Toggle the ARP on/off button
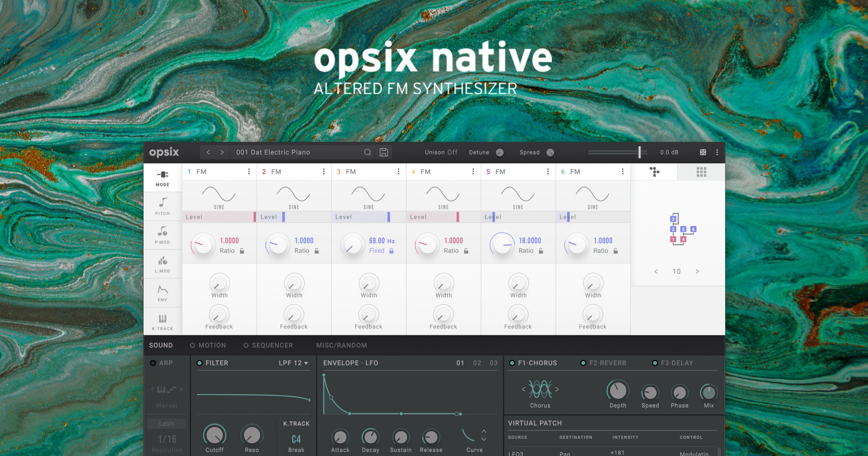 click(156, 362)
